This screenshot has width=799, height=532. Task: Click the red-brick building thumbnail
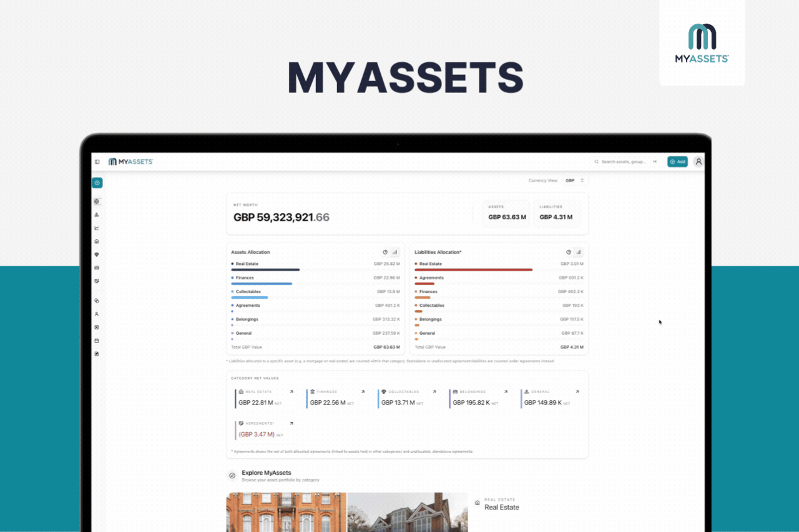tap(287, 512)
